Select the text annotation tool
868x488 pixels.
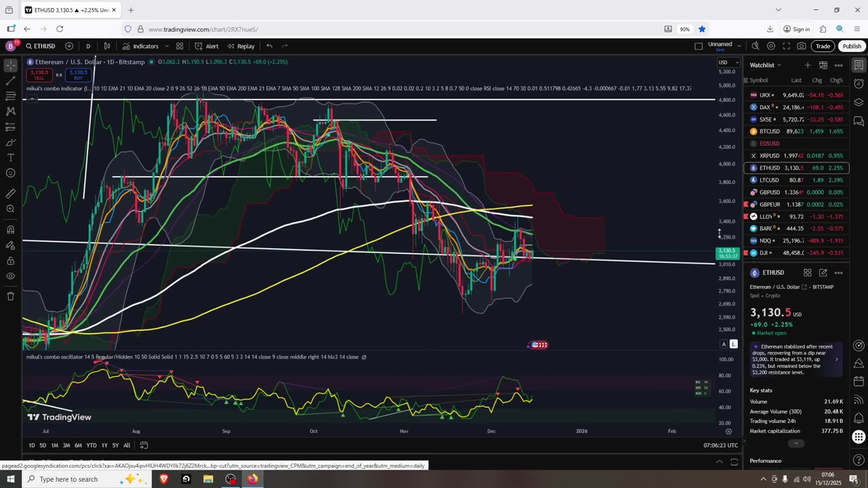pos(10,157)
